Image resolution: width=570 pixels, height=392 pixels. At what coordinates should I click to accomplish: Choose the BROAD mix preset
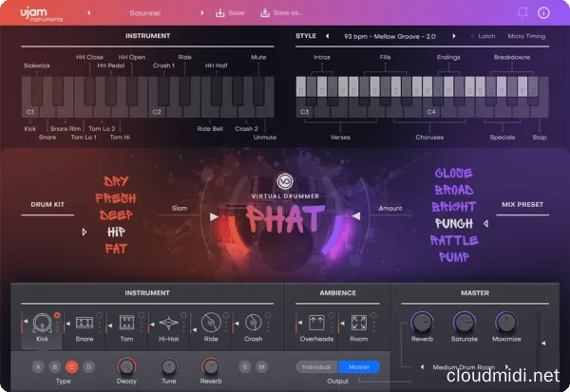coord(454,190)
